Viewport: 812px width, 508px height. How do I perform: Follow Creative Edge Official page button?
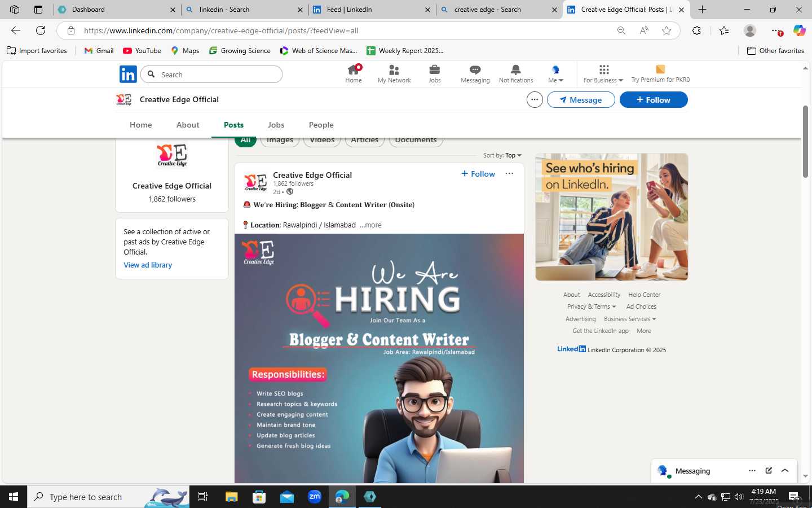pos(654,100)
